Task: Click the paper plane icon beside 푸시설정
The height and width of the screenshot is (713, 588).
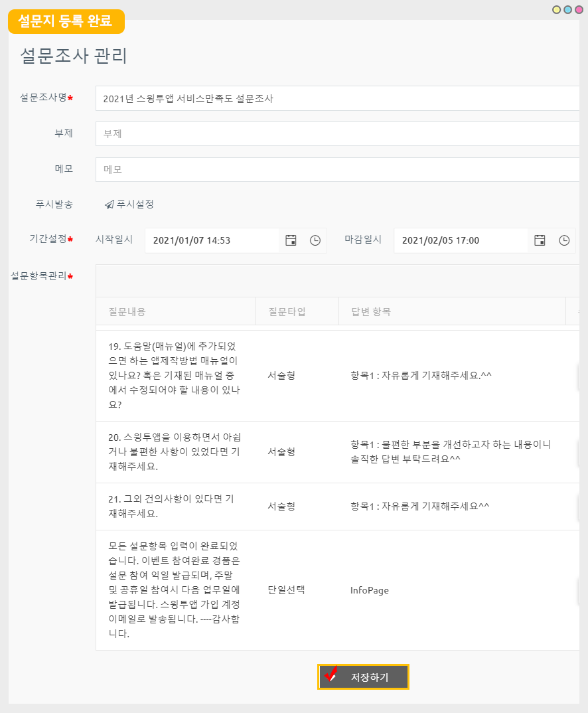Action: (108, 205)
